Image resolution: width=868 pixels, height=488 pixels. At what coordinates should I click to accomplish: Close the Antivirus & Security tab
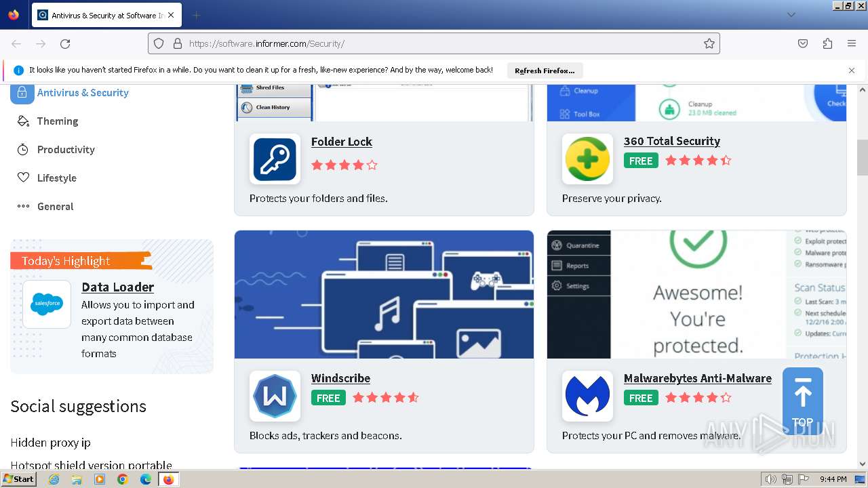click(x=171, y=15)
